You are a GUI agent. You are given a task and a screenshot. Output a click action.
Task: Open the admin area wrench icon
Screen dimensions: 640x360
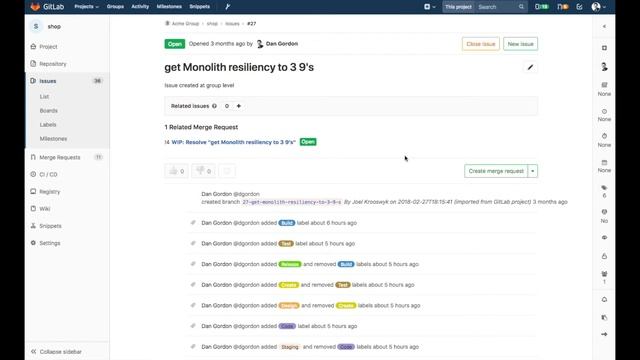click(228, 7)
